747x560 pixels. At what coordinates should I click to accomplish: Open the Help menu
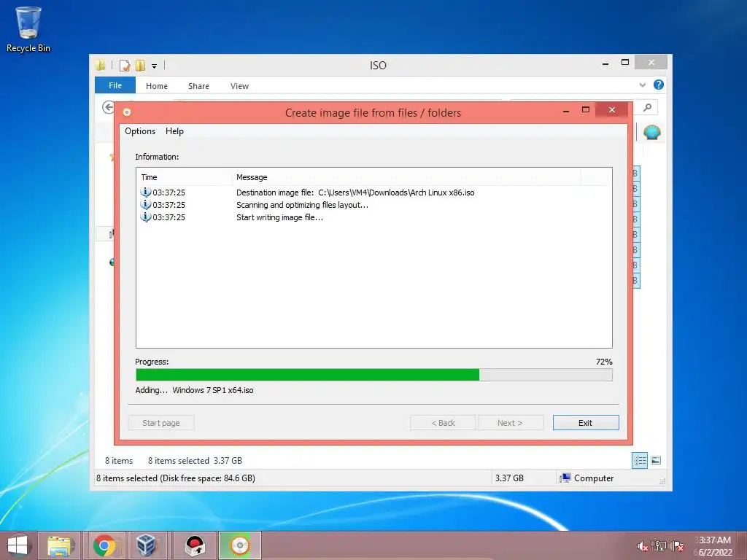(x=174, y=131)
